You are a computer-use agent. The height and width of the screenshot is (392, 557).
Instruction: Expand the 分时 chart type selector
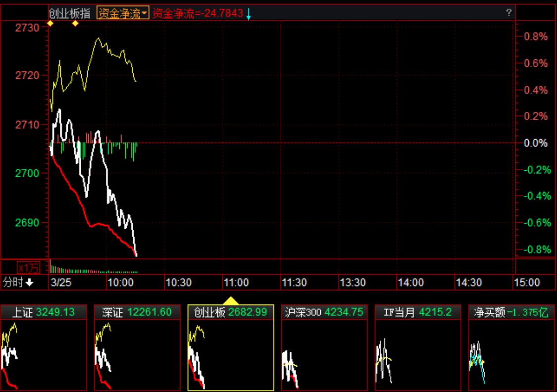18,283
